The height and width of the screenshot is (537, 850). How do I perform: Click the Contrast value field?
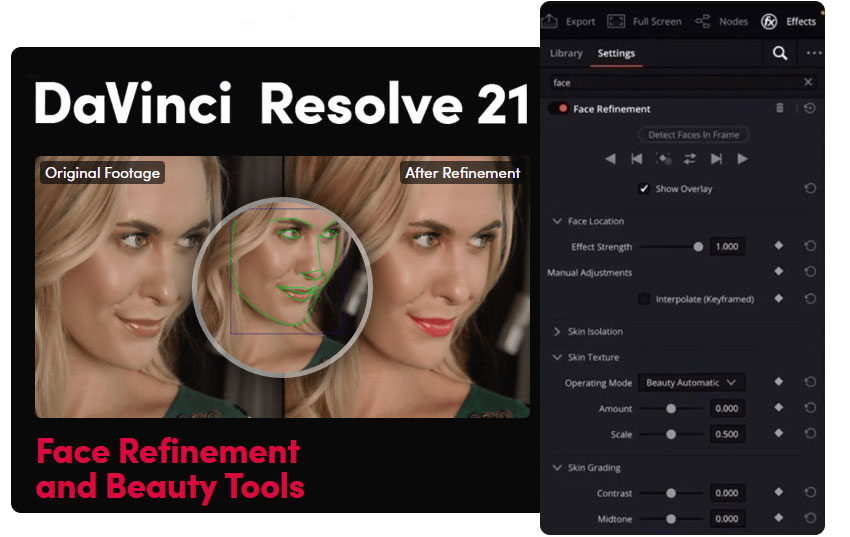tap(727, 493)
